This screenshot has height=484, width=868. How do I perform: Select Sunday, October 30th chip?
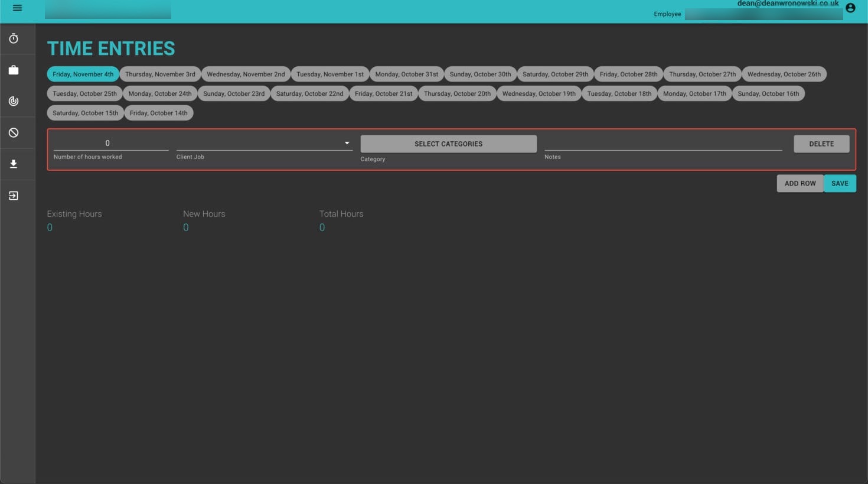point(481,74)
